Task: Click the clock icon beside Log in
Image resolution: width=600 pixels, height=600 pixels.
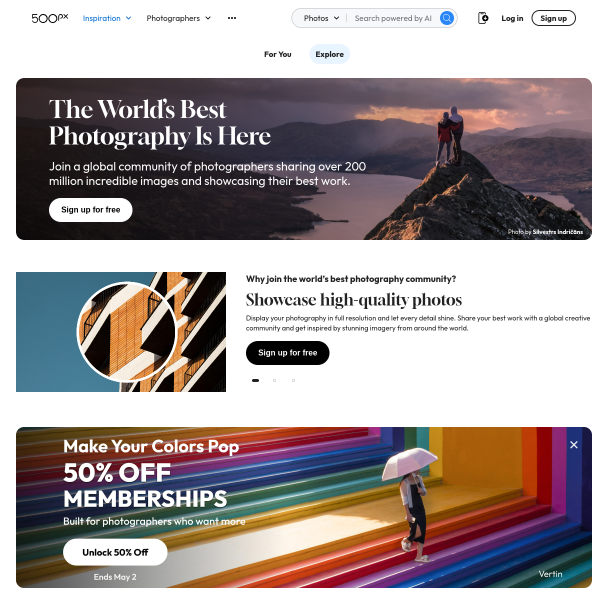Action: [x=483, y=18]
